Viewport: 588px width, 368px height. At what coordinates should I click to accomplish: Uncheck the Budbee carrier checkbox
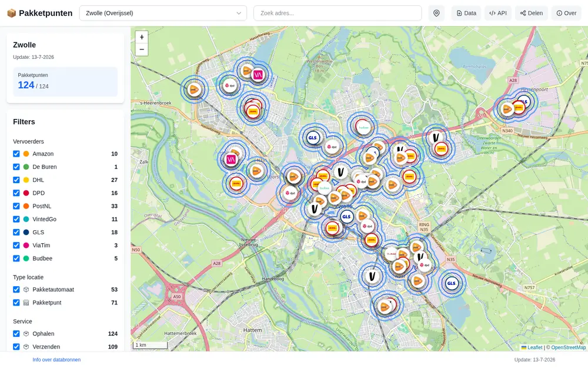pos(16,258)
